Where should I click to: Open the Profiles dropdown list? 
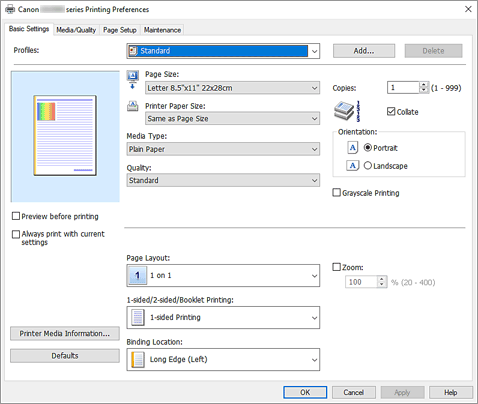pyautogui.click(x=223, y=51)
